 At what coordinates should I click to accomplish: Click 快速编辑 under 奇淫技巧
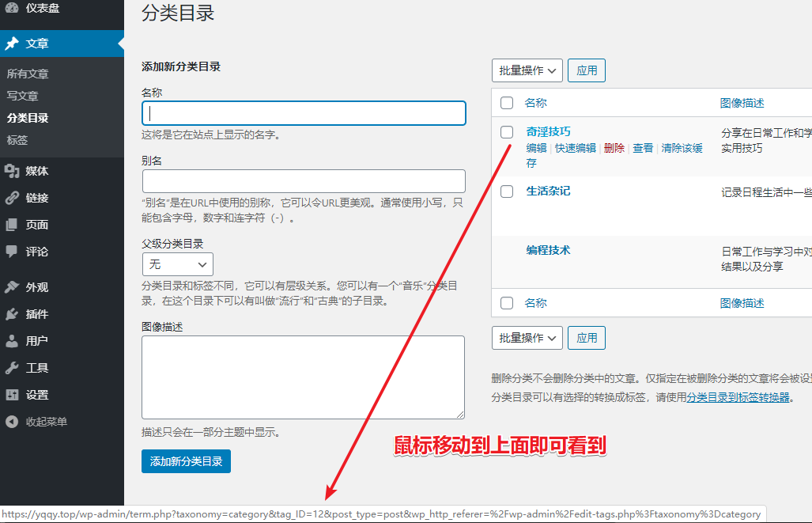coord(576,148)
